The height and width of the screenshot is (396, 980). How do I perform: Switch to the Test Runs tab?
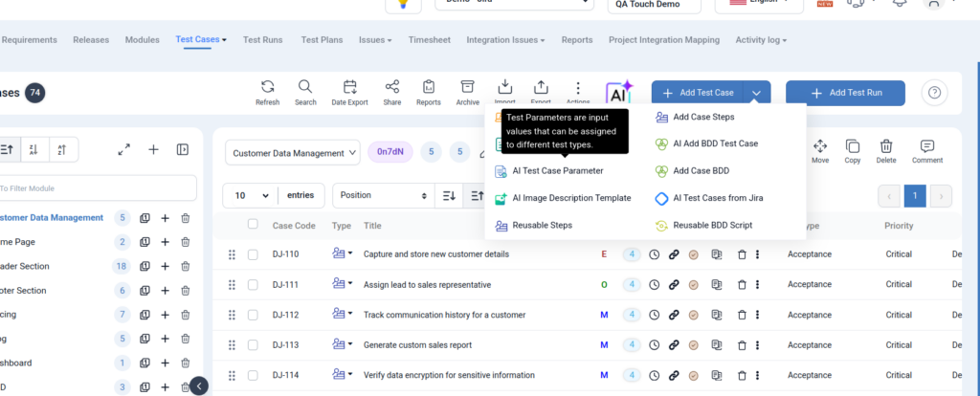(x=262, y=40)
